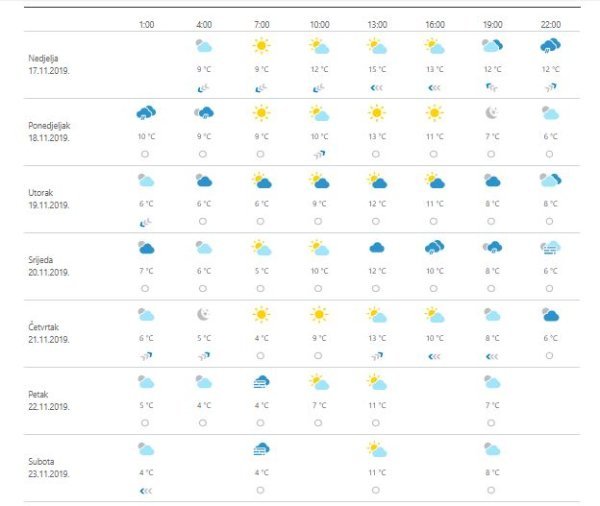
Task: Click the fog icon for Petak at 7:00
Action: point(261,382)
